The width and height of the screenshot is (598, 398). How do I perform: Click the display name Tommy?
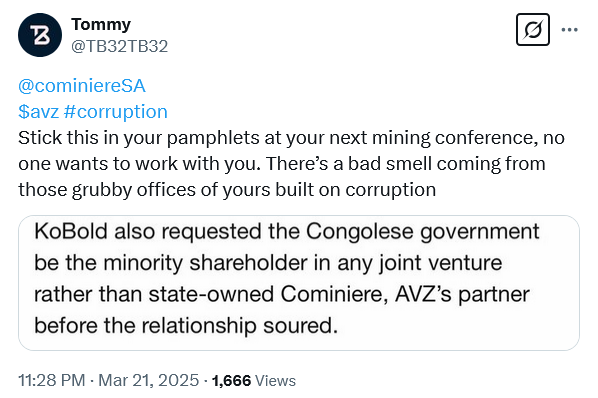[x=101, y=25]
